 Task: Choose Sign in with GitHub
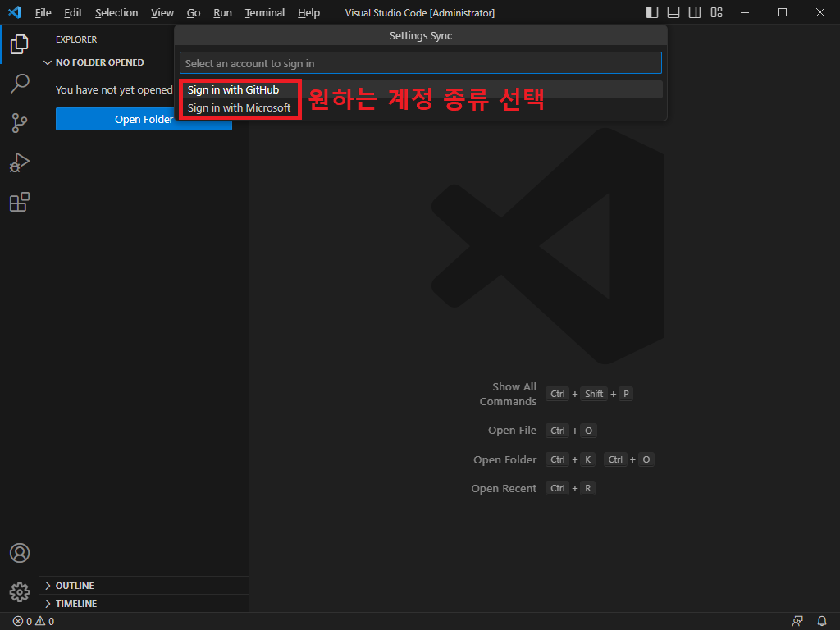click(x=233, y=90)
